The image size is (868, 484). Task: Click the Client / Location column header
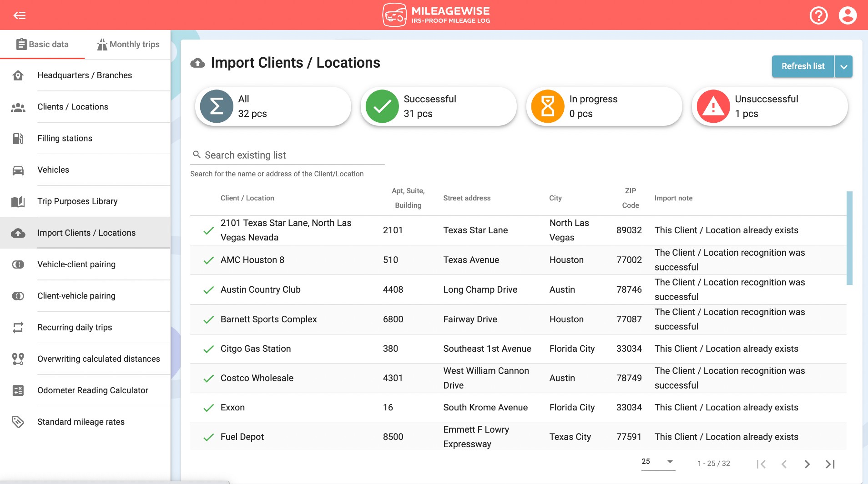pyautogui.click(x=247, y=198)
